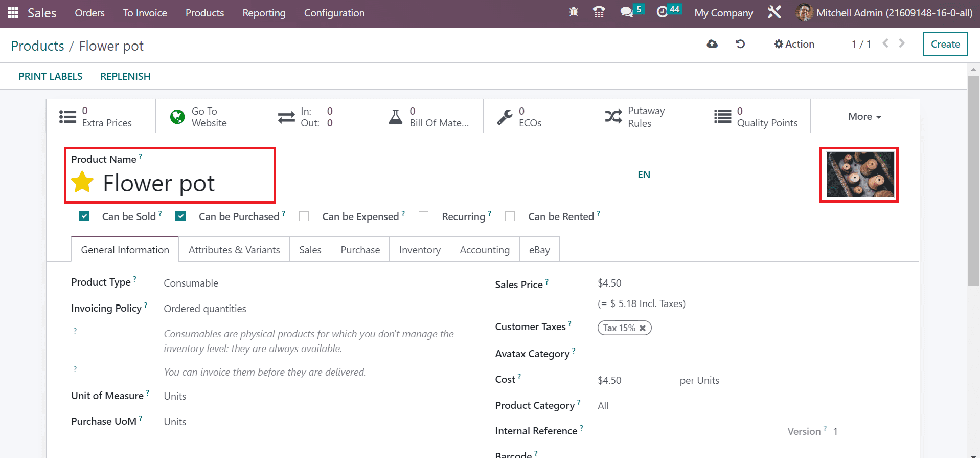The image size is (980, 458).
Task: Open the activities clock icon
Action: [x=662, y=12]
